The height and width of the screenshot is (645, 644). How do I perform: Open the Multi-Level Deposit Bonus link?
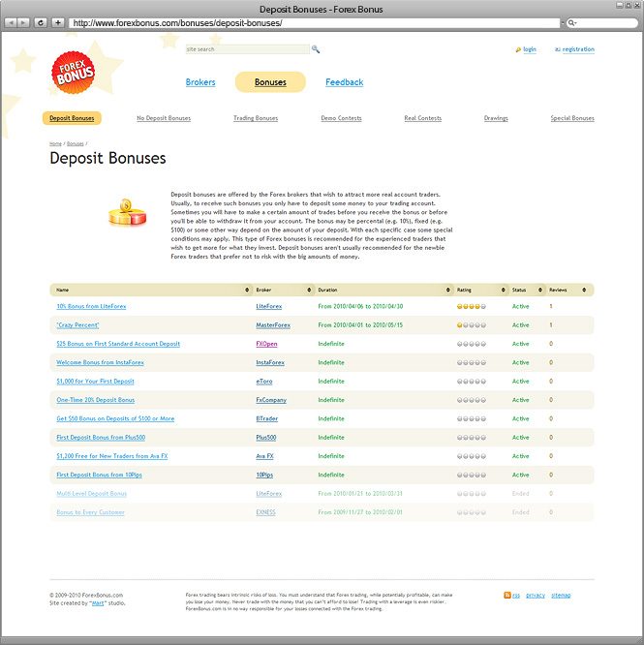coord(91,494)
